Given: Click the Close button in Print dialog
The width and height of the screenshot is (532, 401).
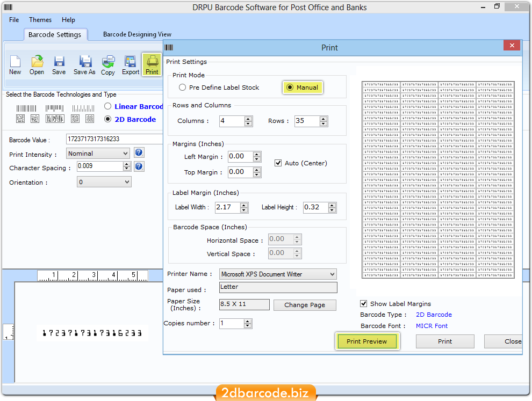Looking at the screenshot, I should (x=503, y=341).
